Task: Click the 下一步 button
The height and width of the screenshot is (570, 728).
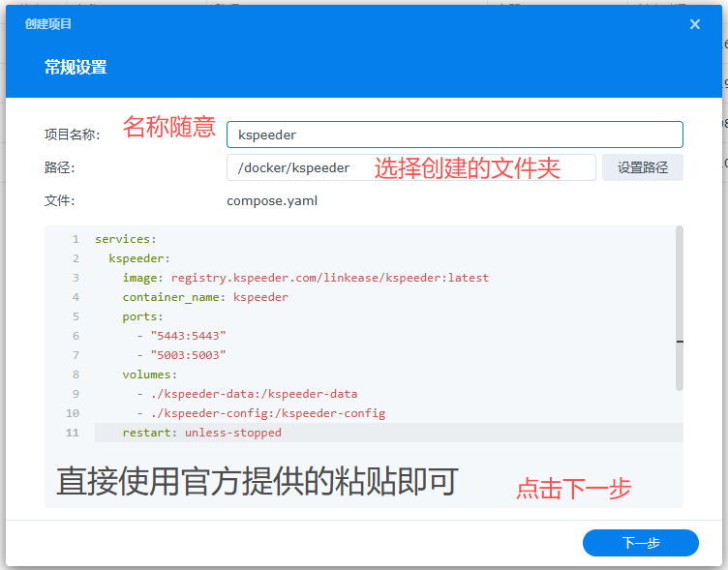Action: point(640,543)
